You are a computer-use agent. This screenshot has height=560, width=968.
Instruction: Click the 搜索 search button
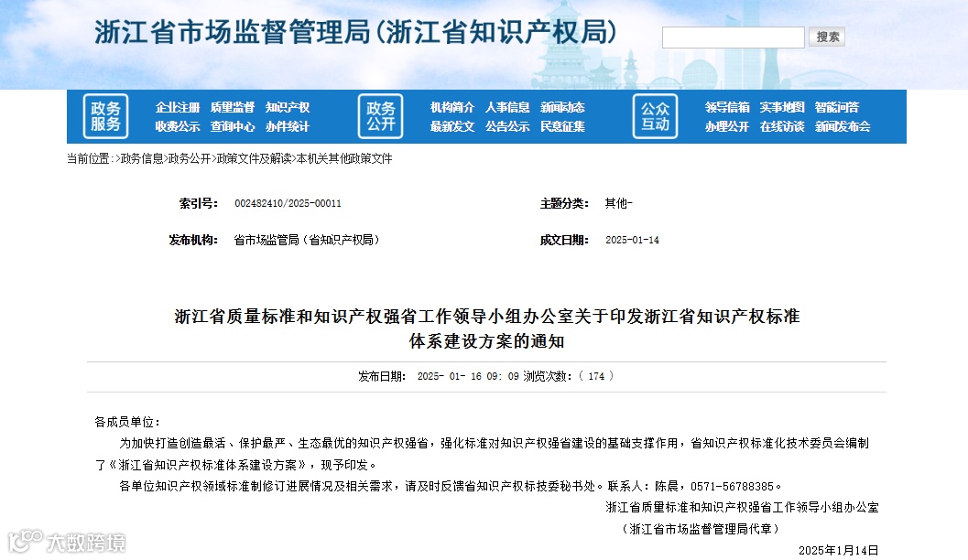pyautogui.click(x=827, y=37)
